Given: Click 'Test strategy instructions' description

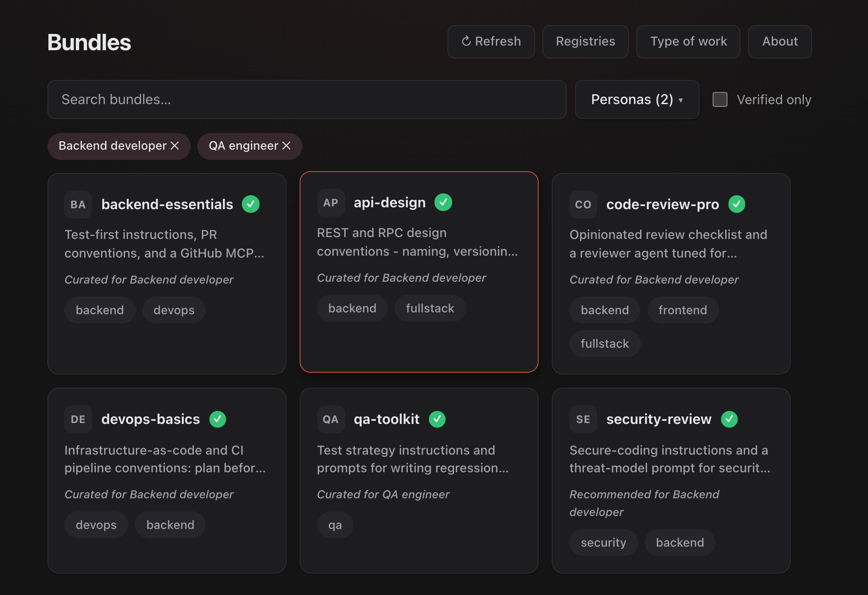Looking at the screenshot, I should (413, 459).
